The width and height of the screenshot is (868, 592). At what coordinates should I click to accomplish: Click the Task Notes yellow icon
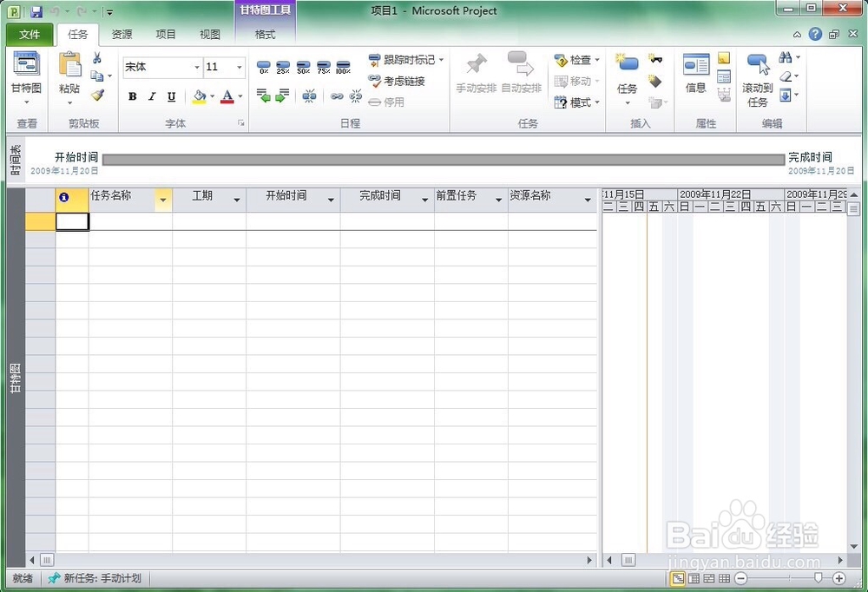pyautogui.click(x=724, y=57)
